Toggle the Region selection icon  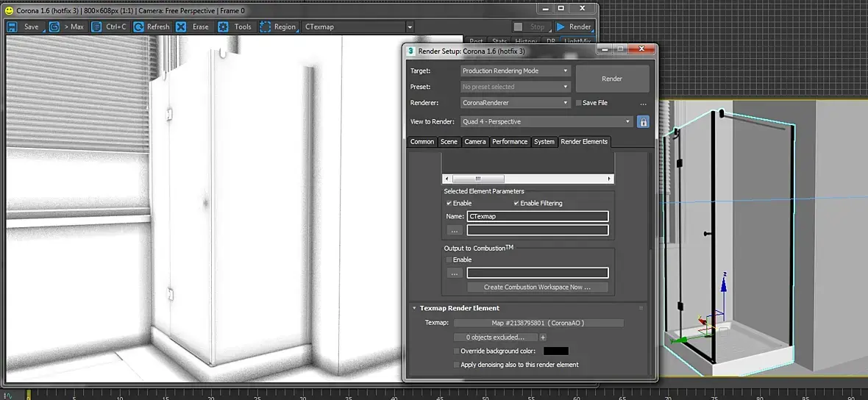pos(266,26)
